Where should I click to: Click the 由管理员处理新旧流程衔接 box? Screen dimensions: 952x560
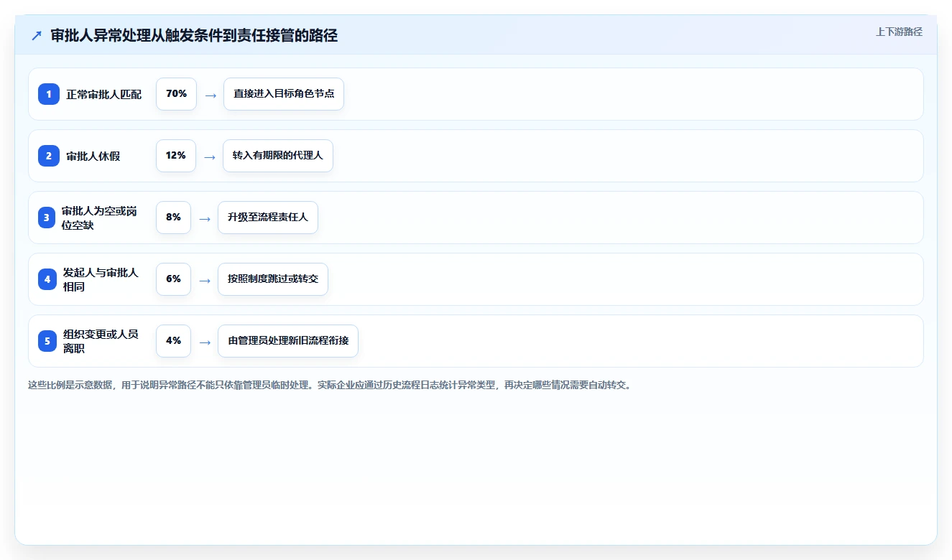pyautogui.click(x=288, y=341)
